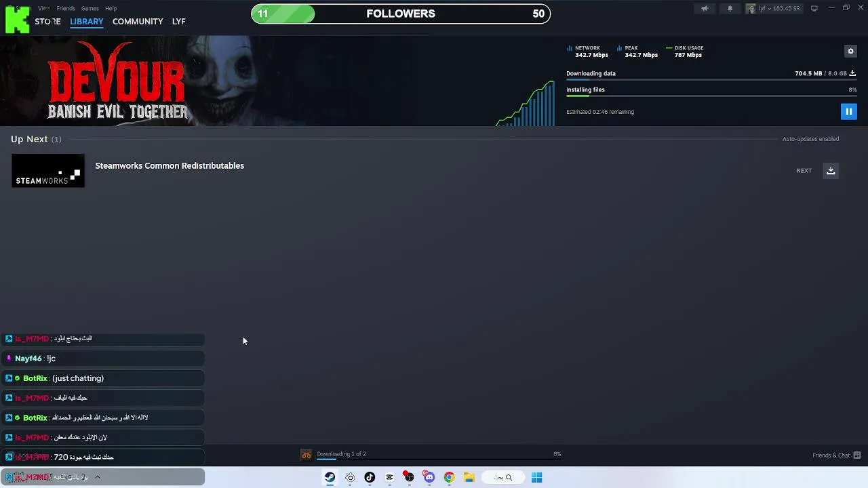Select Steamworks Common Redistributables title
This screenshot has height=488, width=868.
coord(170,165)
